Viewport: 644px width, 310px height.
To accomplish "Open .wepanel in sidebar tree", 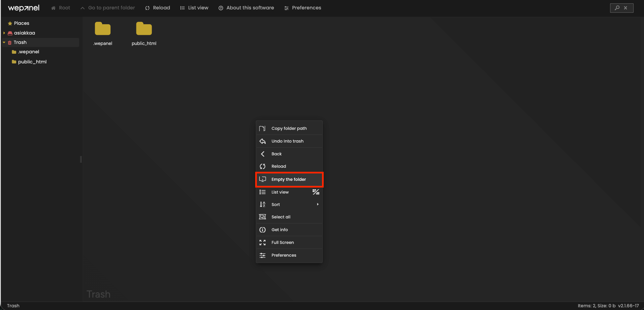I will (29, 52).
